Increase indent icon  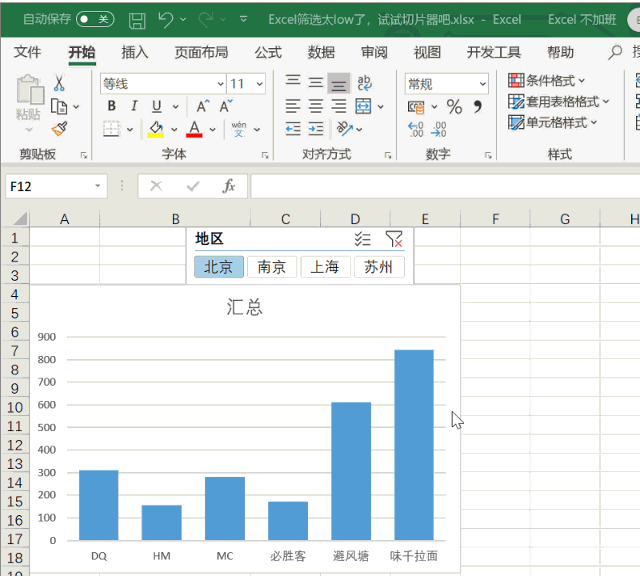point(316,129)
